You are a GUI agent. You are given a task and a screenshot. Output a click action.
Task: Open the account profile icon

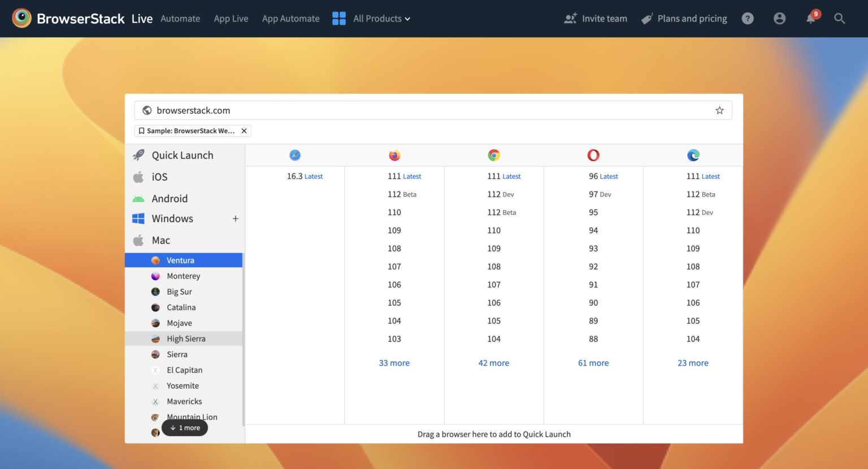tap(779, 19)
